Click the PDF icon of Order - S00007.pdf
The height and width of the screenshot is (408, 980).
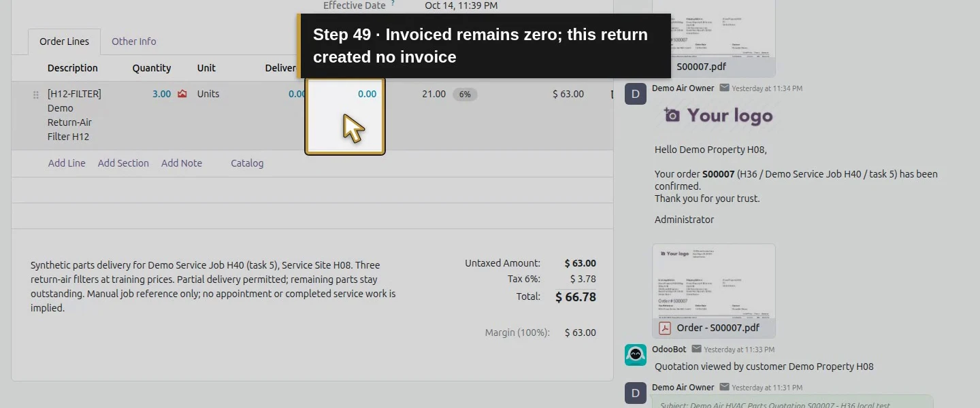(x=665, y=328)
